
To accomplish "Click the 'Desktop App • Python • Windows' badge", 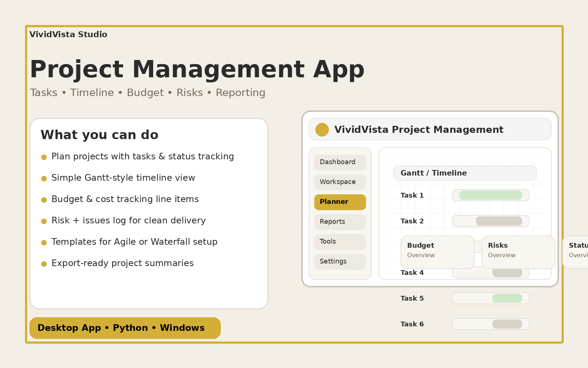I will click(x=125, y=328).
